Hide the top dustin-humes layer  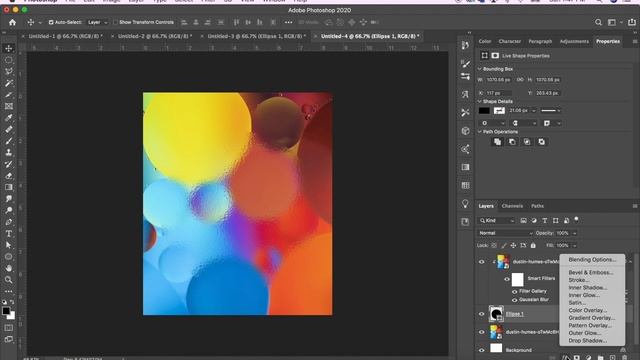(x=481, y=262)
